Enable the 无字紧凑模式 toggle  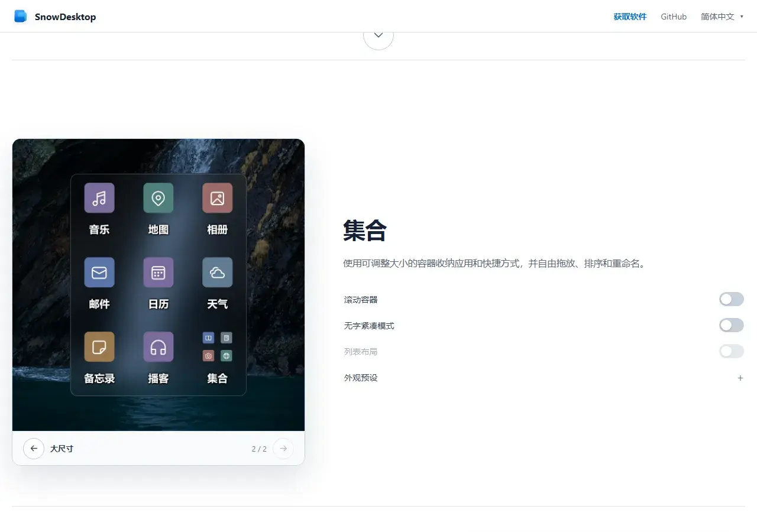tap(732, 326)
